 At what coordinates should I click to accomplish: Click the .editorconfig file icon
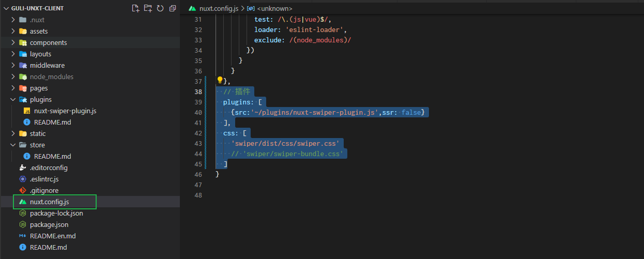pyautogui.click(x=23, y=167)
